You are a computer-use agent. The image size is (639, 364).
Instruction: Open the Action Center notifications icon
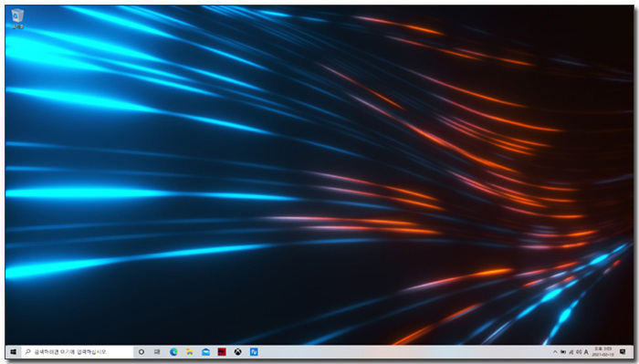623,352
